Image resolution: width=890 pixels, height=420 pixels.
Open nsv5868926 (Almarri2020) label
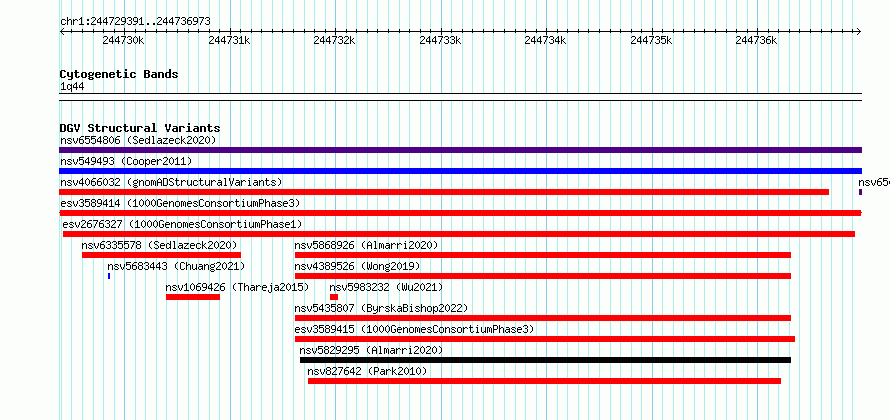tap(366, 245)
